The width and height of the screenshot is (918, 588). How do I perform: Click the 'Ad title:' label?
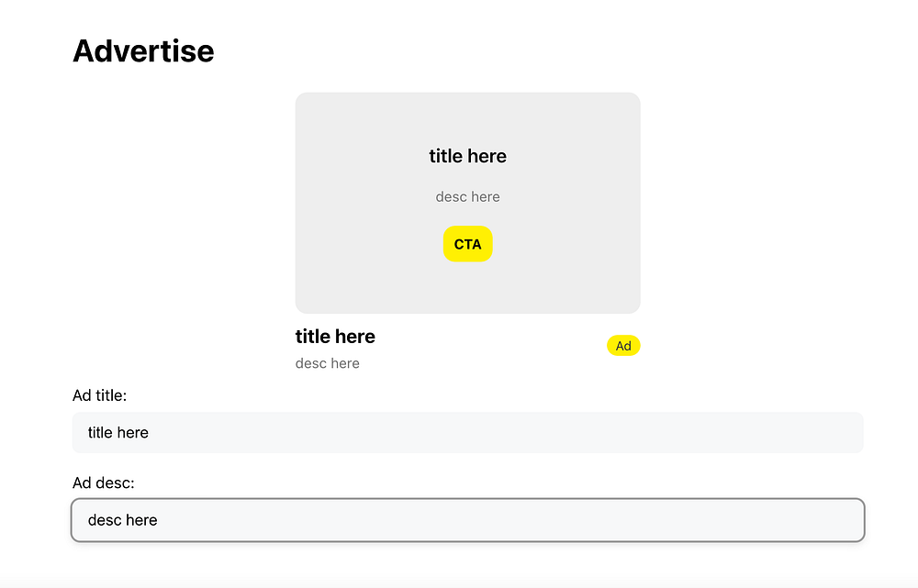point(99,395)
